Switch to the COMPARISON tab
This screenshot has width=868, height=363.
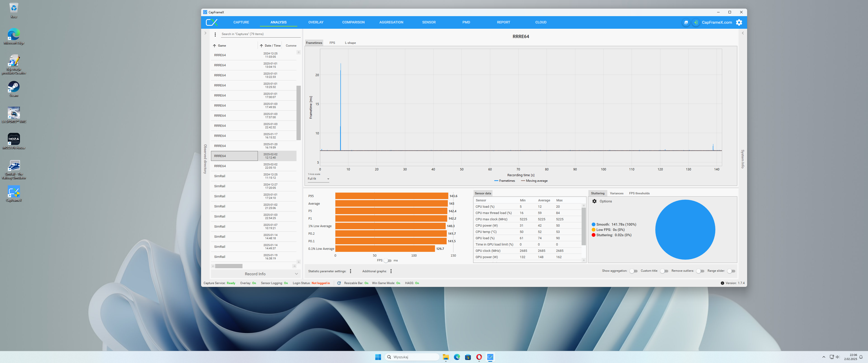click(353, 22)
